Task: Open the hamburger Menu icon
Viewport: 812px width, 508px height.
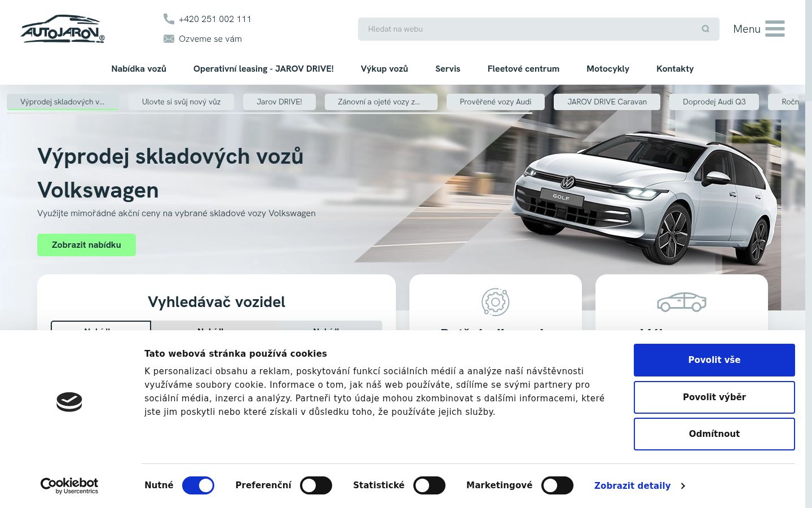Action: click(x=775, y=29)
